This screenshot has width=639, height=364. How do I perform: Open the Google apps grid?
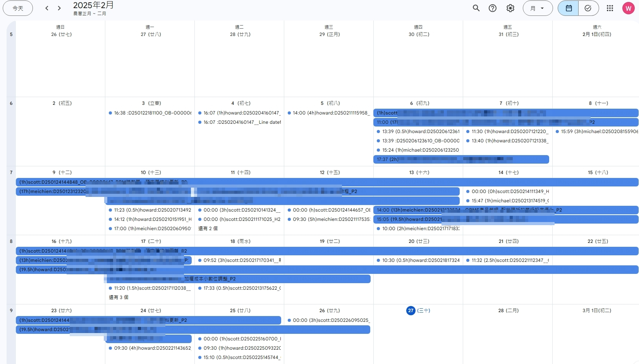coord(610,8)
